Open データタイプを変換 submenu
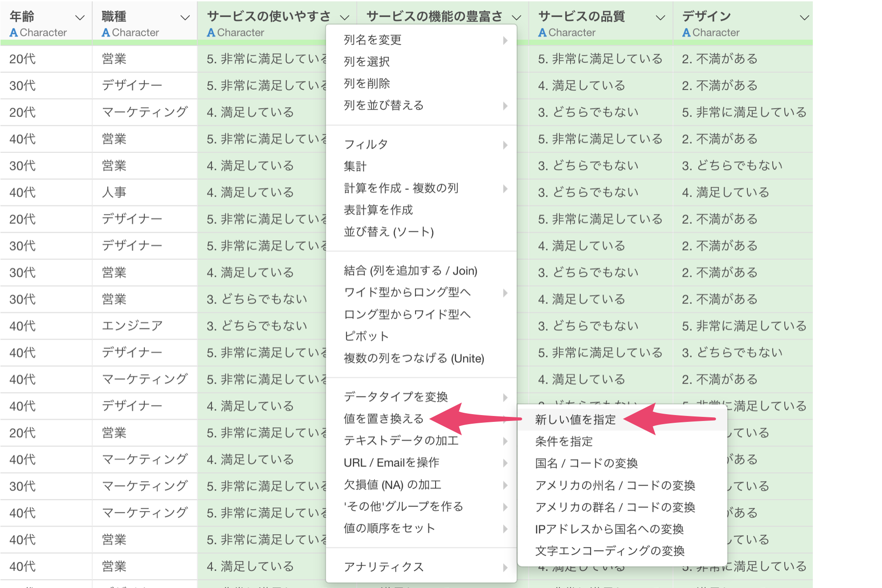 [396, 397]
